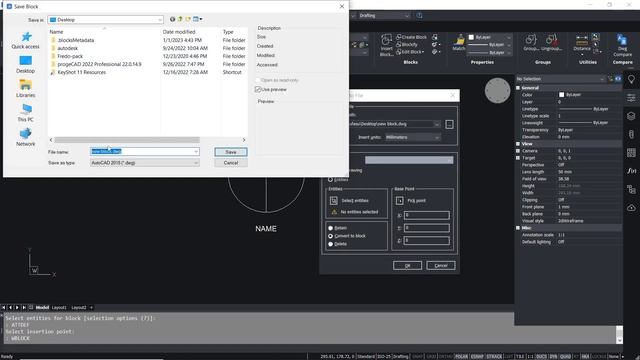Click X coordinate field in Base Point
Viewport: 640px width, 360px height.
point(427,215)
